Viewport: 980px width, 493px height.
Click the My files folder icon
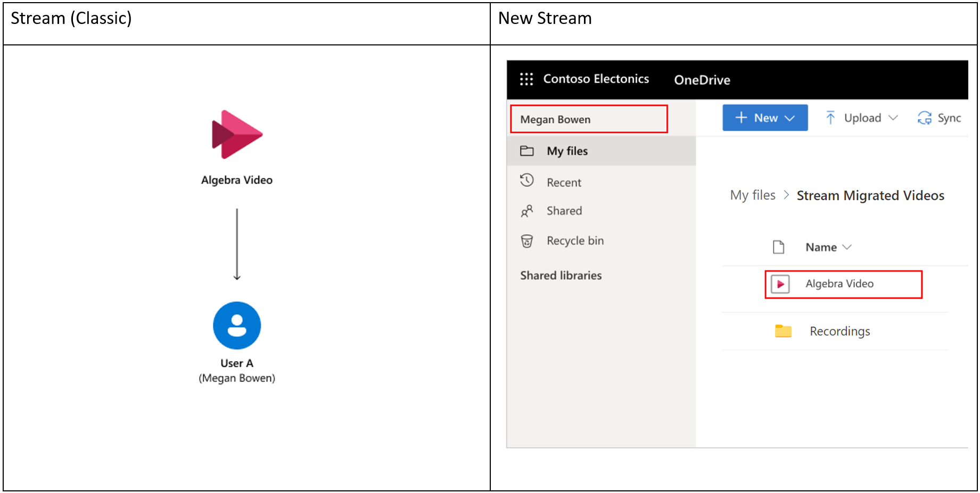pyautogui.click(x=526, y=151)
